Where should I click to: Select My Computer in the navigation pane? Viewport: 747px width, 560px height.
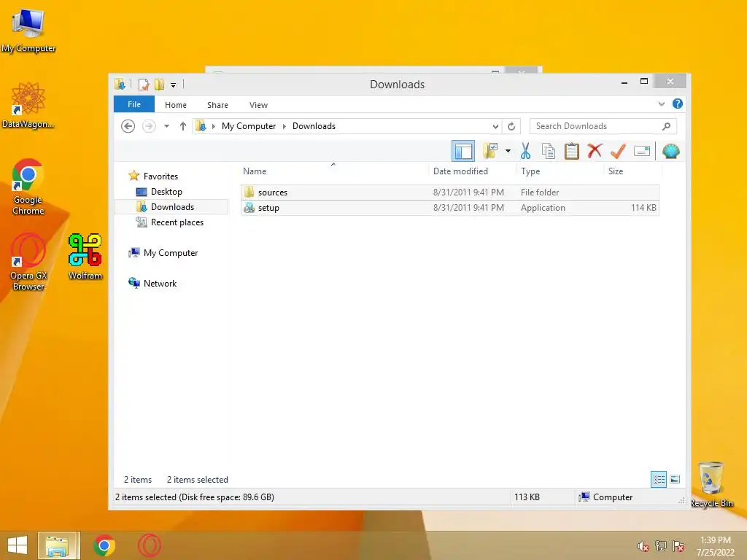163,253
